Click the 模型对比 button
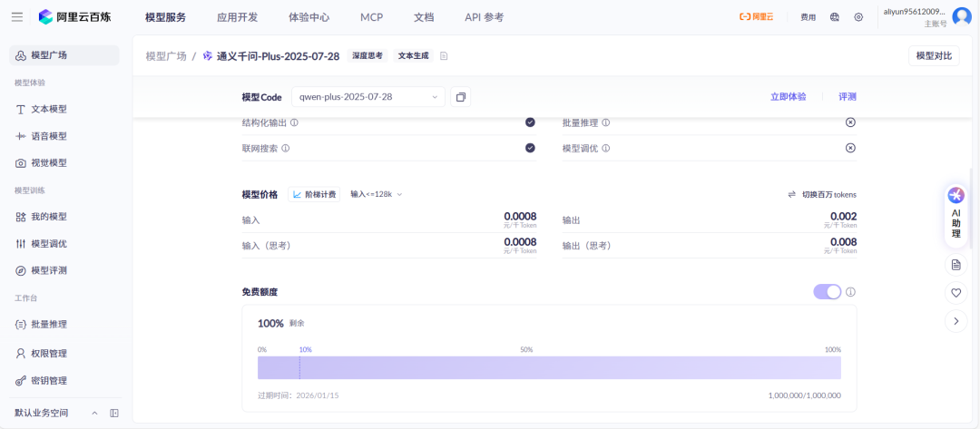 (x=934, y=56)
